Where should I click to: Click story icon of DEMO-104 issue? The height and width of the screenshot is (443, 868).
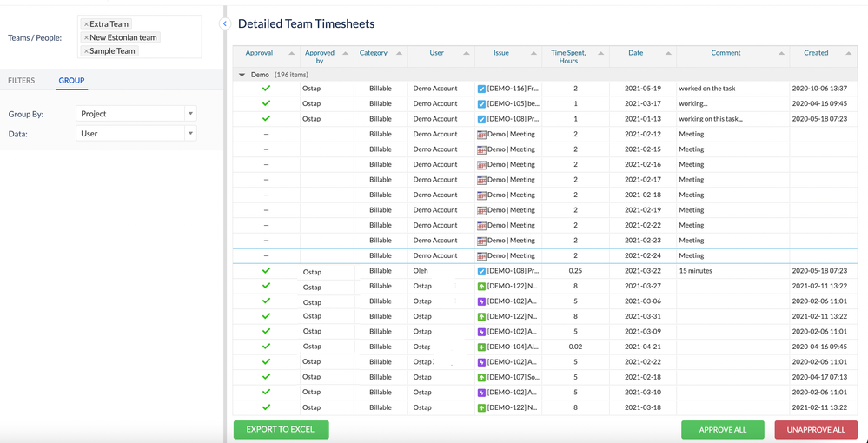pyautogui.click(x=481, y=347)
